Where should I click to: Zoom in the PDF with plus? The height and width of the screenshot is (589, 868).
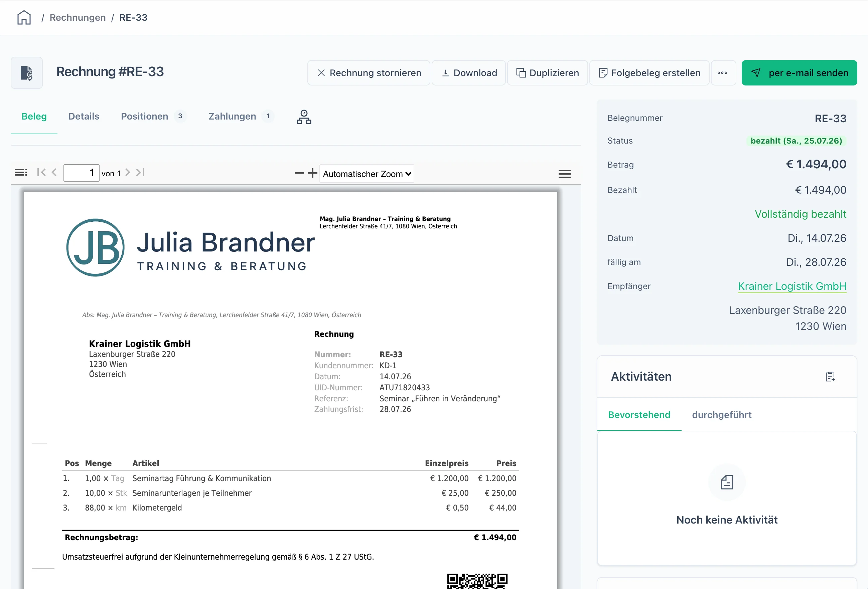[x=313, y=173]
